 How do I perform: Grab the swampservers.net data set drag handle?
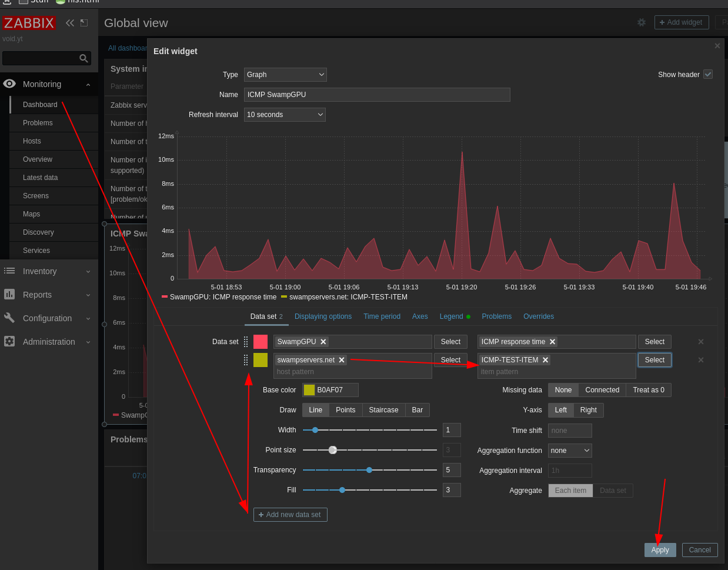246,360
